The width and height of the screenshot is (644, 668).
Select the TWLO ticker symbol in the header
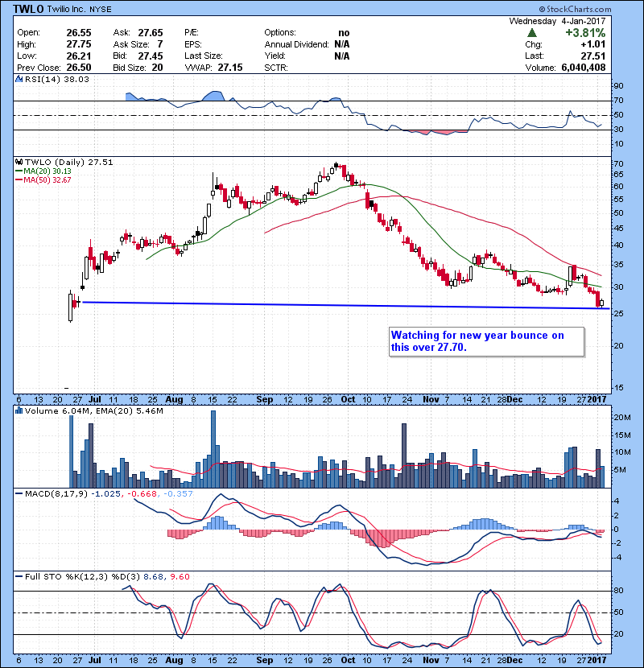(x=28, y=9)
